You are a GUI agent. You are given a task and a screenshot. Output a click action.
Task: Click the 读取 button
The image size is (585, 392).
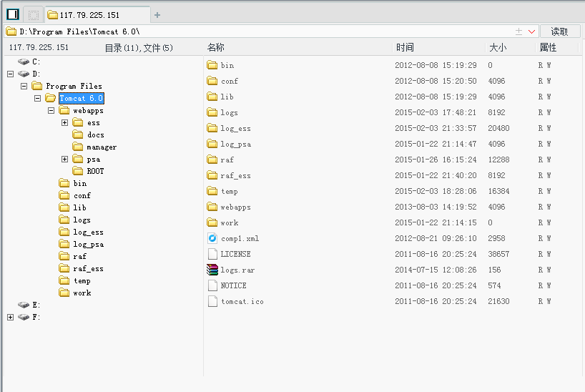559,31
